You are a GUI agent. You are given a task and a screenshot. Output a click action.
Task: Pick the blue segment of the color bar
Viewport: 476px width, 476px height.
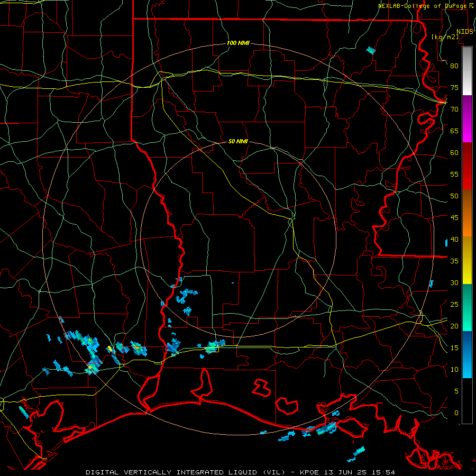[x=467, y=354]
